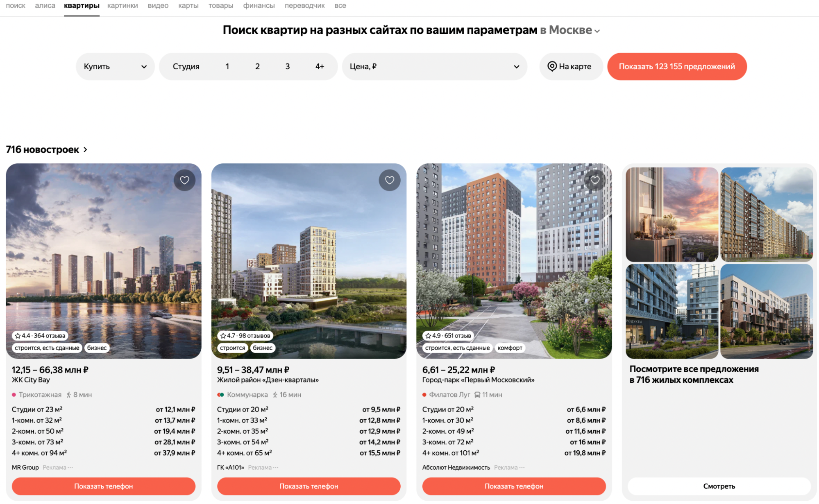The height and width of the screenshot is (504, 819).
Task: Click price от 19,8 млн ₽
Action: (x=585, y=453)
